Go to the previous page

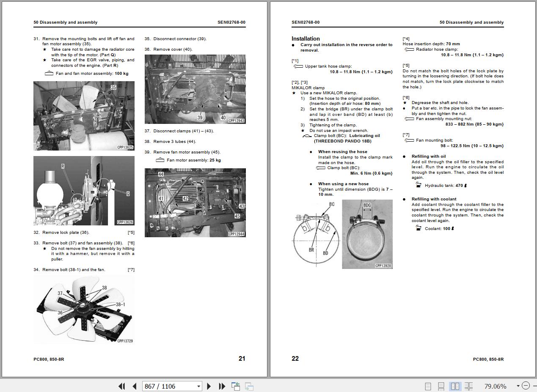point(135,386)
